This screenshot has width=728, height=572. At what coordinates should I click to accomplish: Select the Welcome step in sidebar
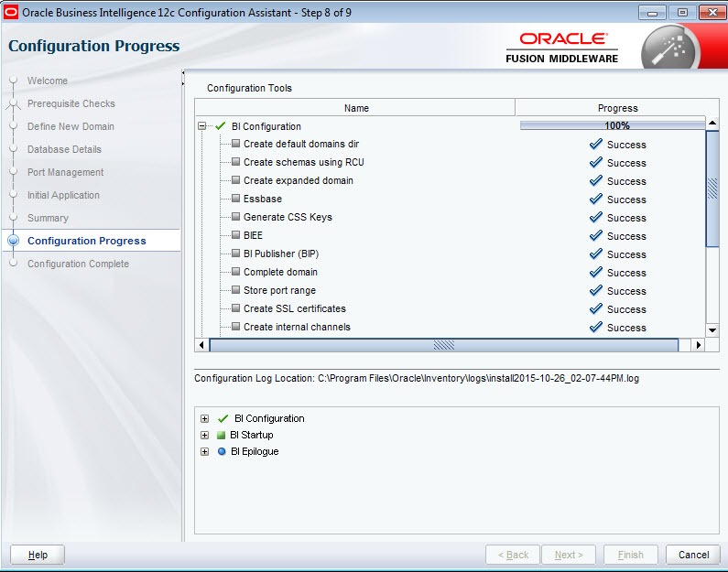48,81
